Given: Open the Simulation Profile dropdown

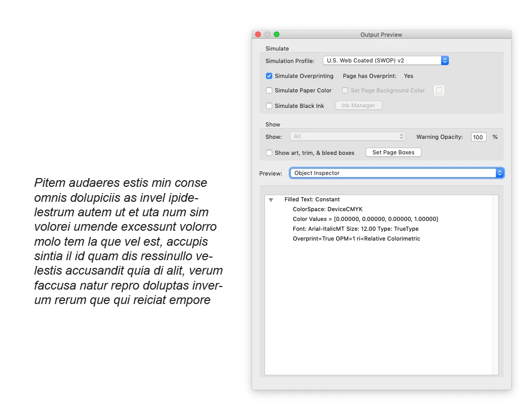Looking at the screenshot, I should [x=385, y=61].
